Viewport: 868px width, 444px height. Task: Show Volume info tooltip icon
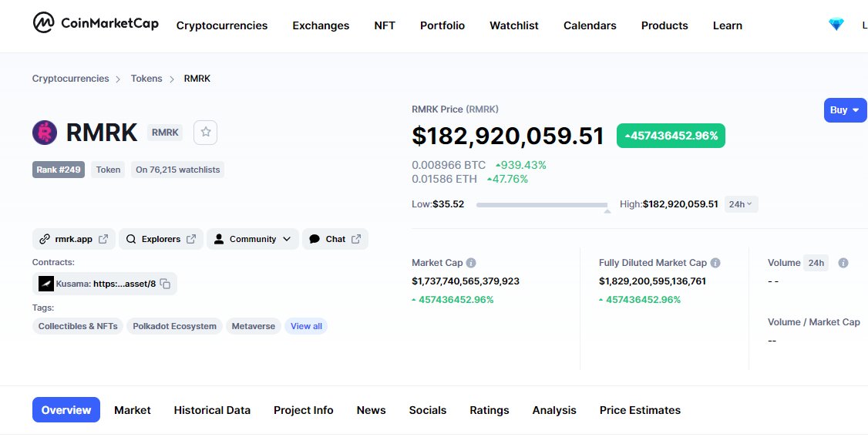point(843,263)
